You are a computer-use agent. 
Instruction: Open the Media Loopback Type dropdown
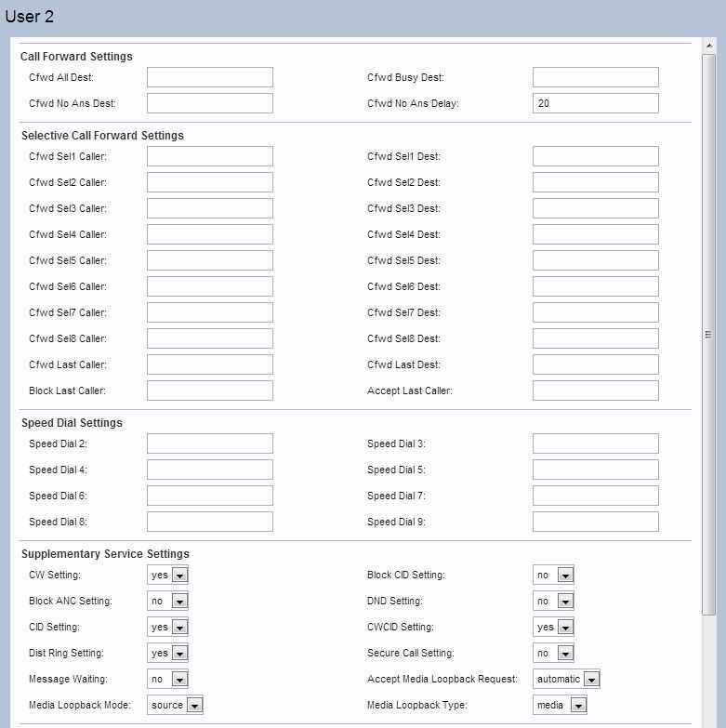click(560, 706)
